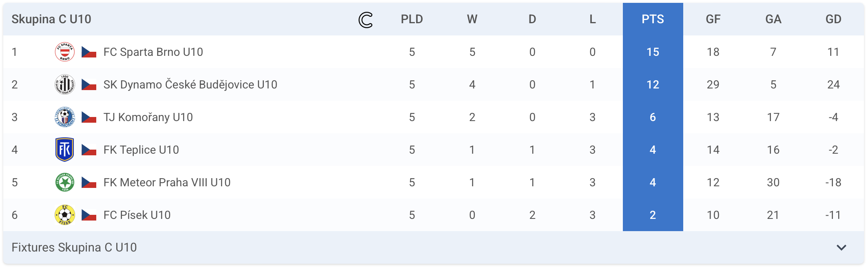Open FC Sparta Brno U10 team link
Viewport: 868px width, 267px height.
pyautogui.click(x=153, y=52)
